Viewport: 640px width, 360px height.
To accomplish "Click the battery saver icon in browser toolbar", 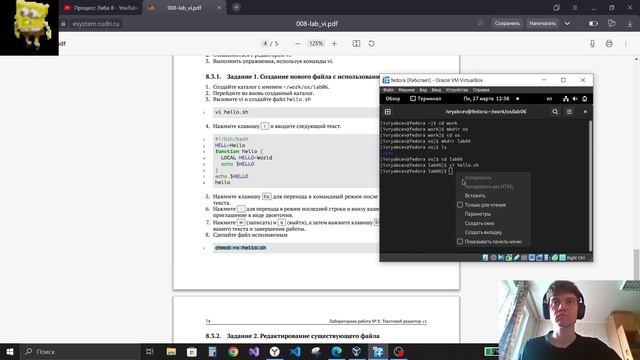I will tap(593, 24).
